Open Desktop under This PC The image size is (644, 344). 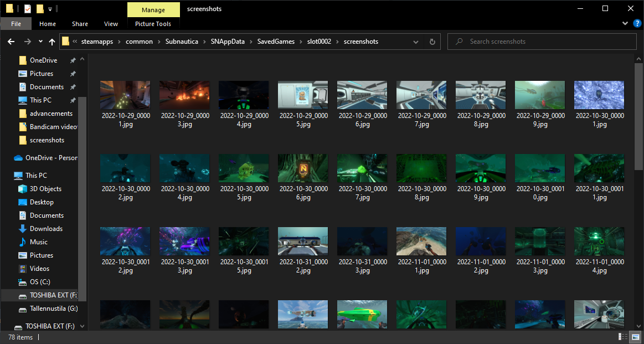click(x=42, y=202)
